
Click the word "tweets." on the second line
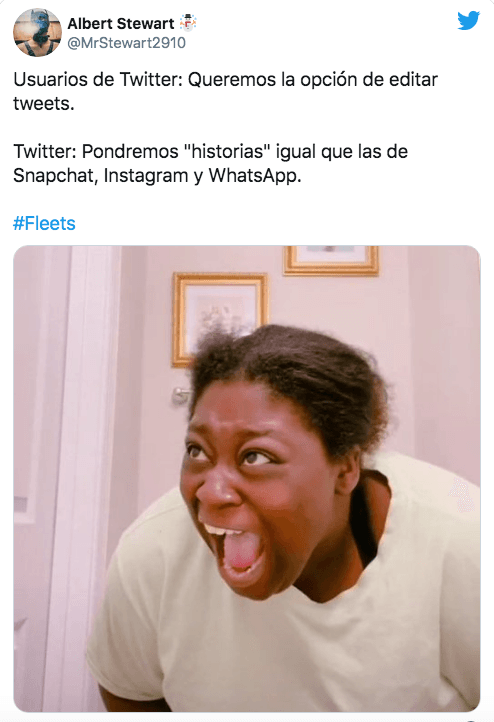(44, 104)
